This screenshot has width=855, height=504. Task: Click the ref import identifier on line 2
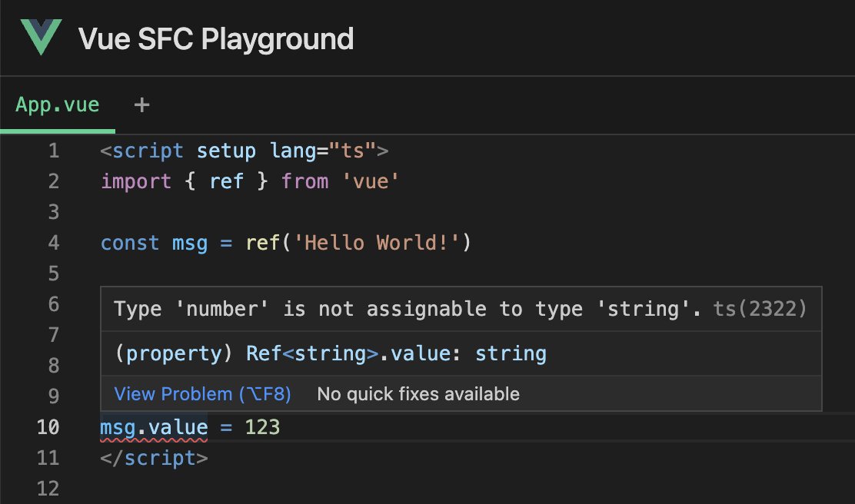226,181
